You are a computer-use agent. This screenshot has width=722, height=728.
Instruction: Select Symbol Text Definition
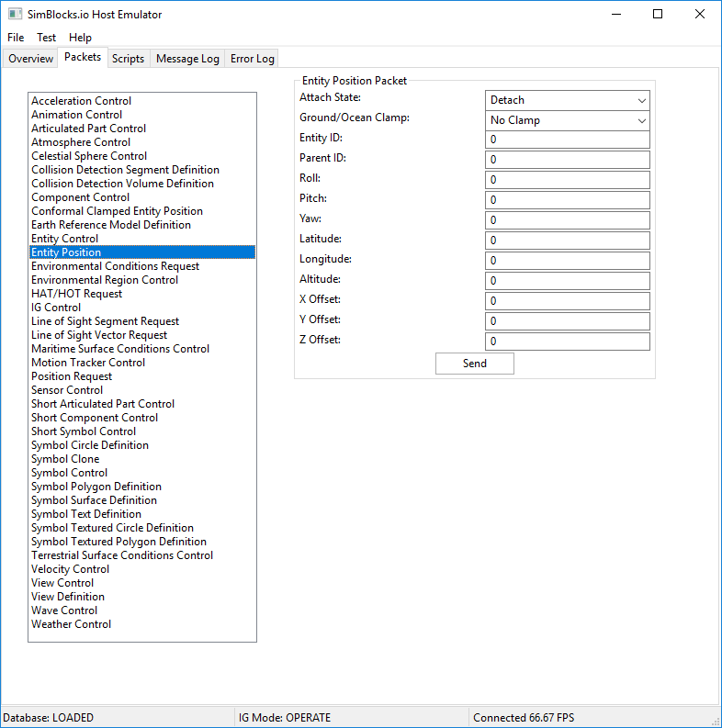point(142,514)
